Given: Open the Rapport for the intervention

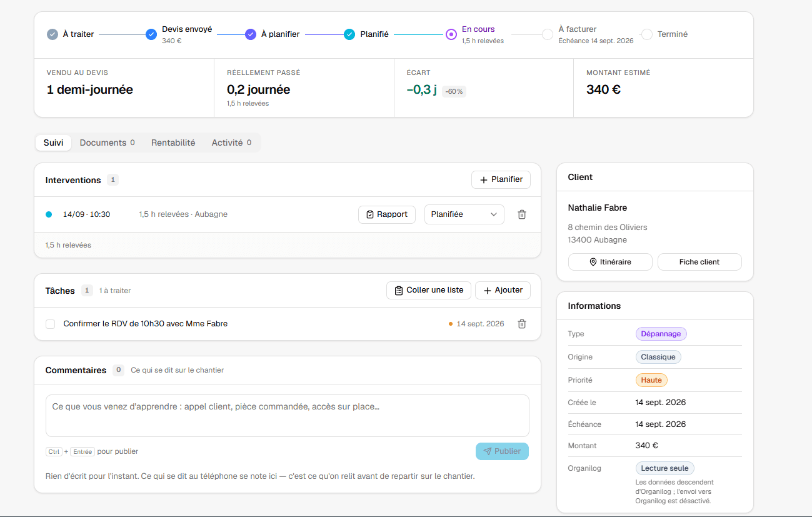Looking at the screenshot, I should click(x=387, y=214).
